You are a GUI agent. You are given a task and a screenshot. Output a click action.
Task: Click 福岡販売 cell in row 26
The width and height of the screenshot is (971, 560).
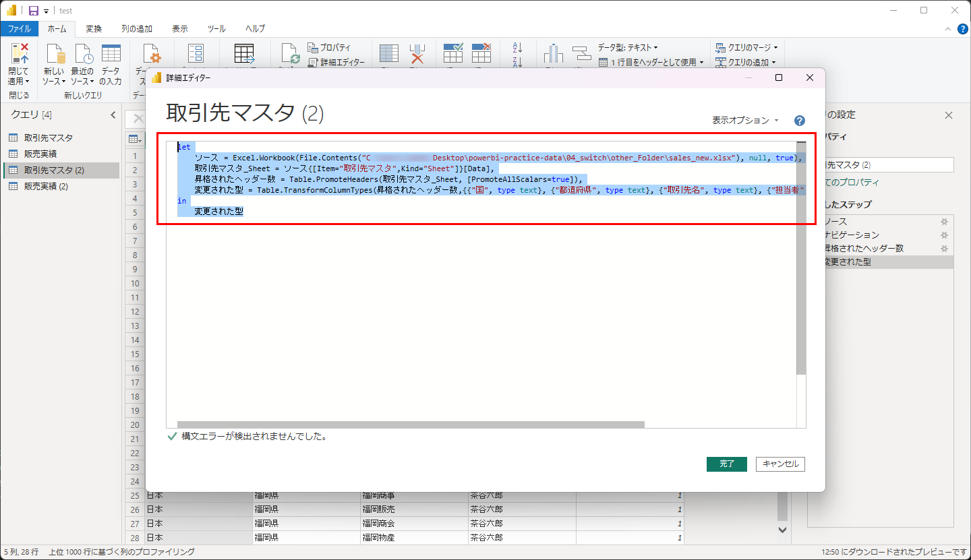[414, 509]
